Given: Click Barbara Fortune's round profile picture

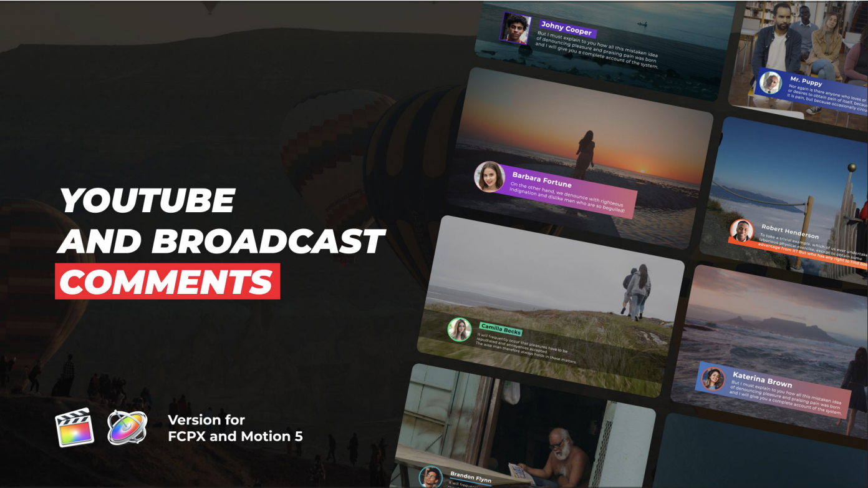Looking at the screenshot, I should coord(489,177).
